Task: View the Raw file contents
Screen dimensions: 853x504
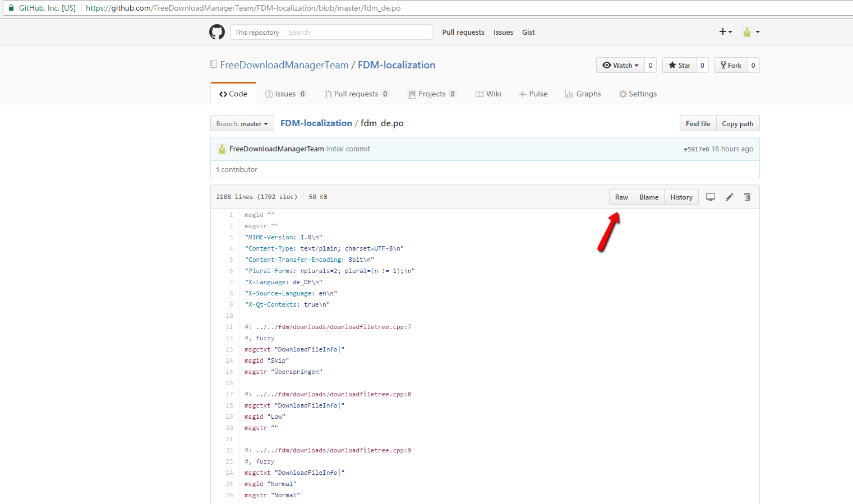Action: [621, 197]
